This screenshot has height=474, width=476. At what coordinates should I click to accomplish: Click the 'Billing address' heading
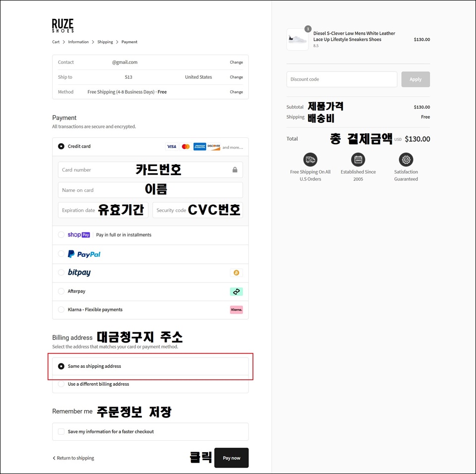pos(72,338)
